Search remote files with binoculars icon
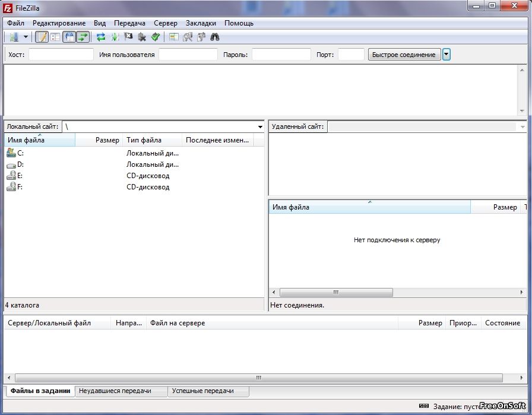The width and height of the screenshot is (532, 415). 215,37
